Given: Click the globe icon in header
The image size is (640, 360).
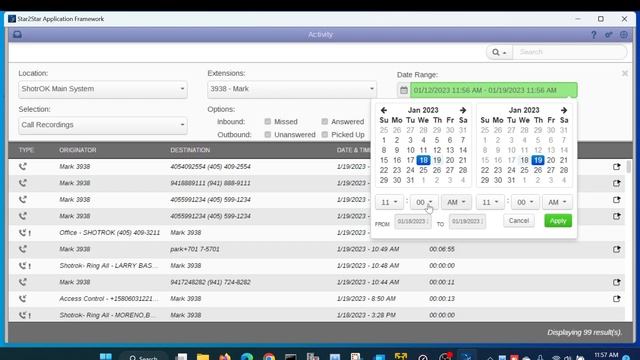Looking at the screenshot, I should point(624,35).
